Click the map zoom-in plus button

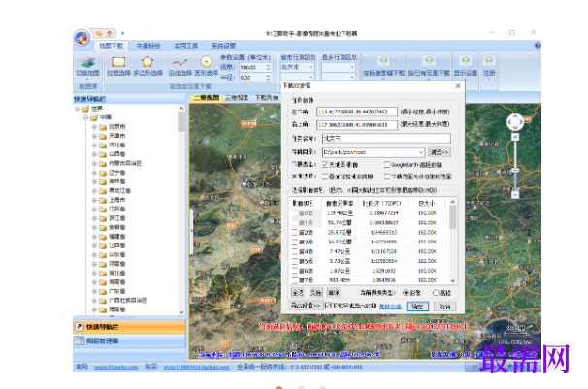[515, 137]
